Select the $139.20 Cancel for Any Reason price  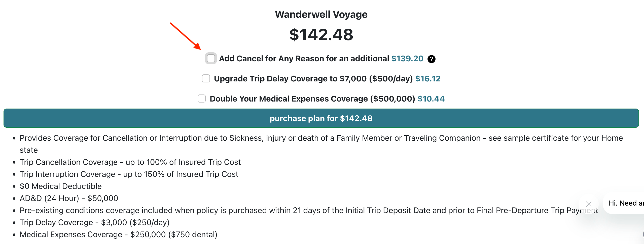pyautogui.click(x=407, y=58)
